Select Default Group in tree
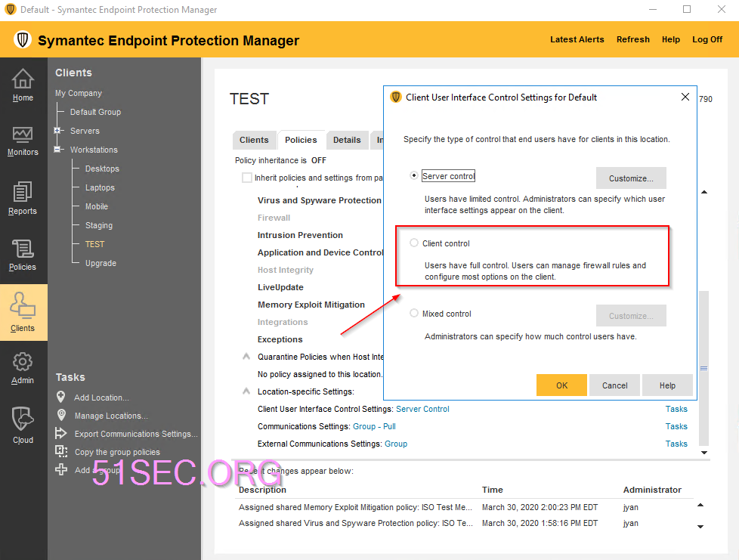The image size is (739, 560). click(96, 112)
